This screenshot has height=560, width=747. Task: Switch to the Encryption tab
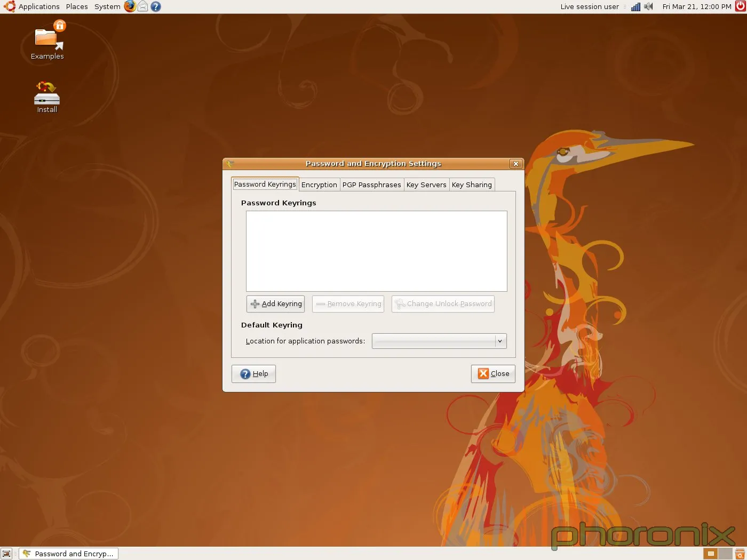[319, 185]
